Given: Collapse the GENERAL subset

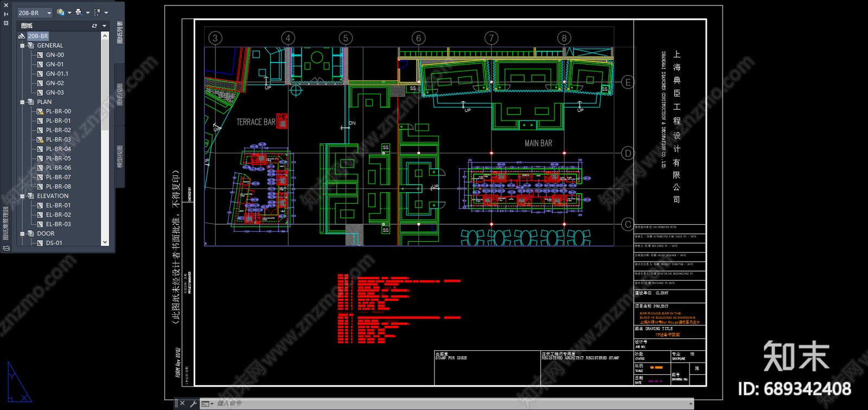Looking at the screenshot, I should pos(22,46).
